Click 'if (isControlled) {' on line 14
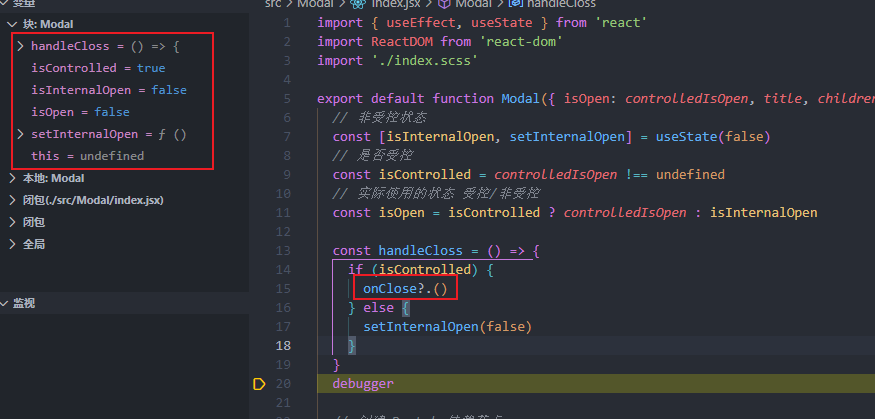 (421, 270)
